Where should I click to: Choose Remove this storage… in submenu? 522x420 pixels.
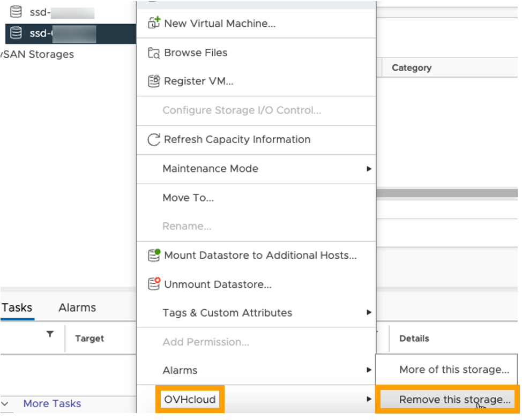click(x=447, y=399)
